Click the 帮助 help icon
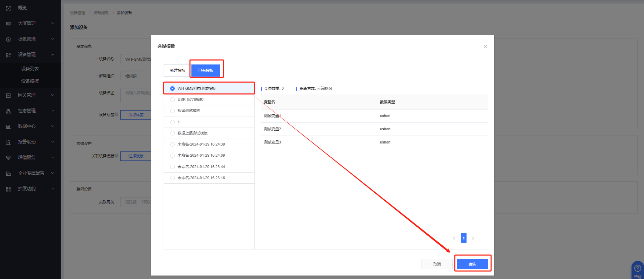The height and width of the screenshot is (279, 644). 637,269
